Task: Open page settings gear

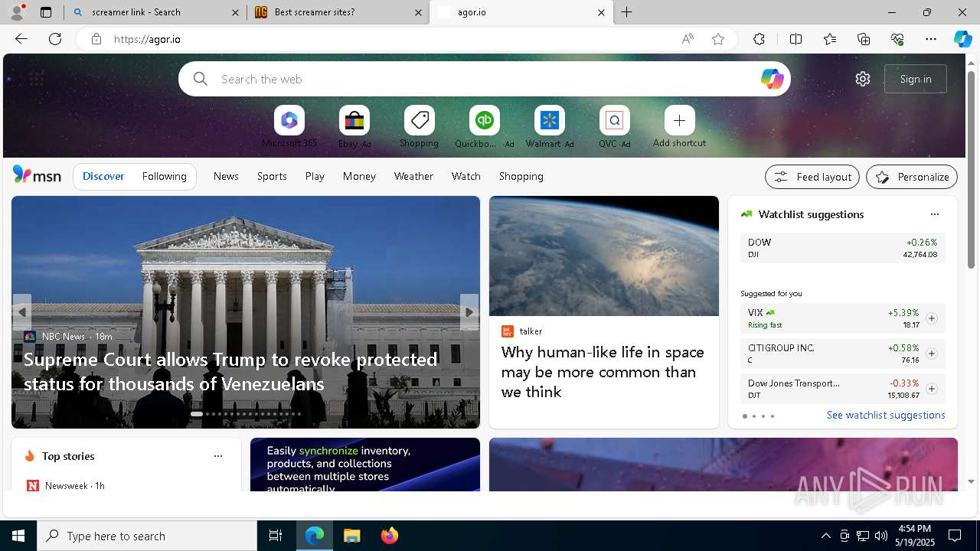Action: 863,79
